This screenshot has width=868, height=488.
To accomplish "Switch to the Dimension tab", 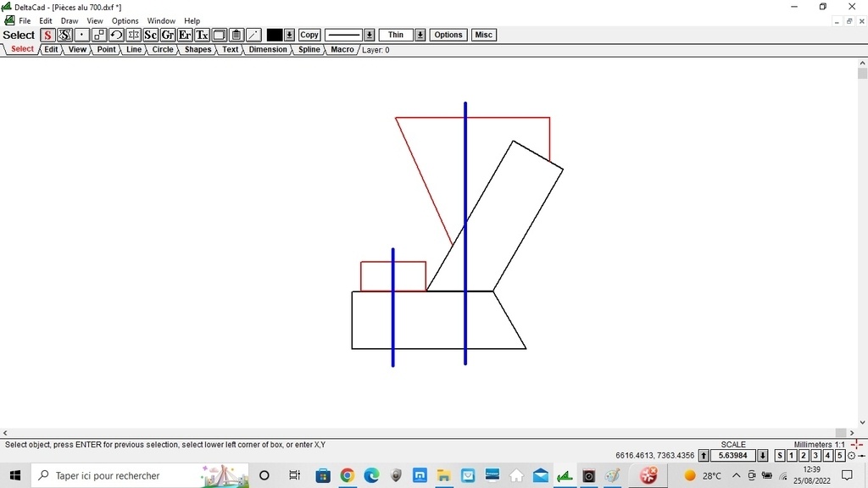I will pos(268,50).
